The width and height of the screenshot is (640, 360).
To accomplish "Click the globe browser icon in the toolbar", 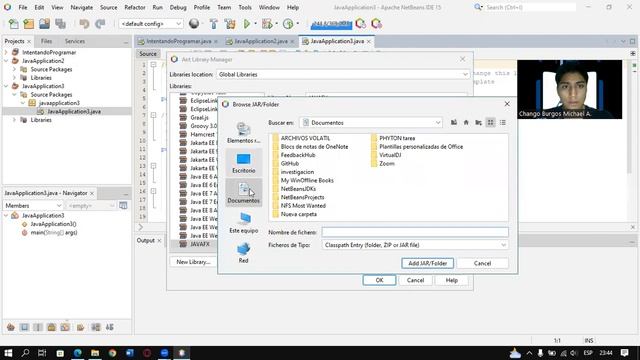I will click(194, 24).
